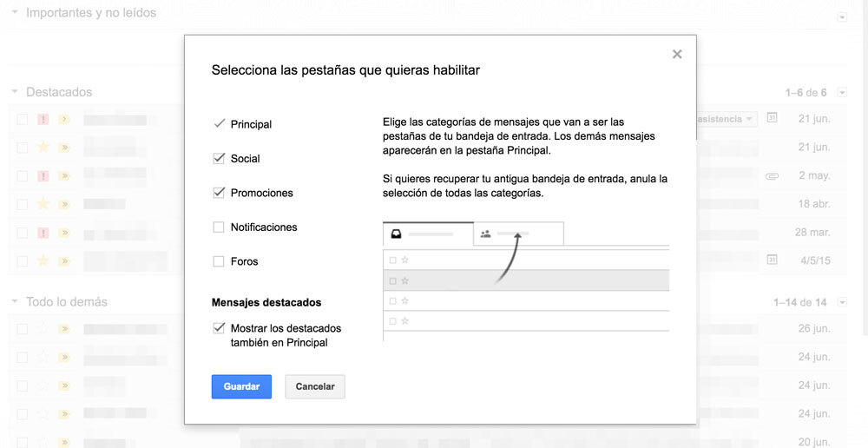This screenshot has width=868, height=448.
Task: Click the '20 jun.' date
Action: (814, 442)
